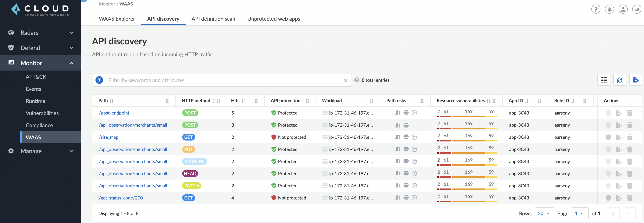This screenshot has height=223, width=644.
Task: Click protect shield action for /site_map row
Action: (608, 137)
